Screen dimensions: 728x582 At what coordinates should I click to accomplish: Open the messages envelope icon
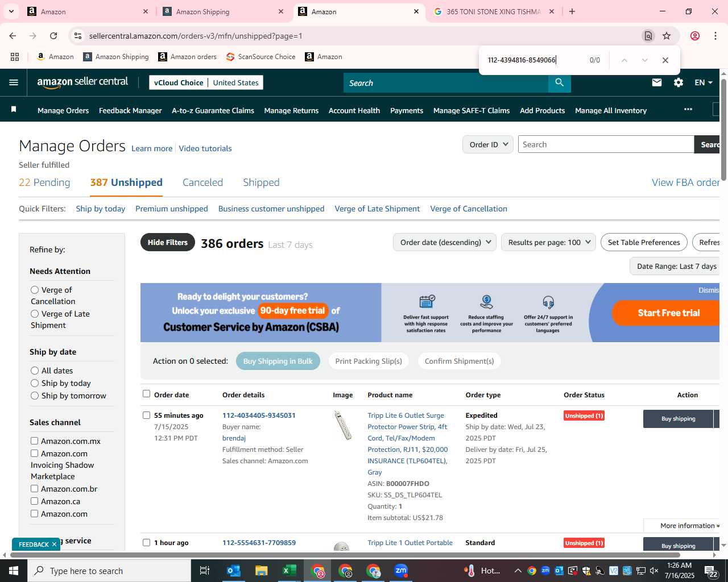657,82
